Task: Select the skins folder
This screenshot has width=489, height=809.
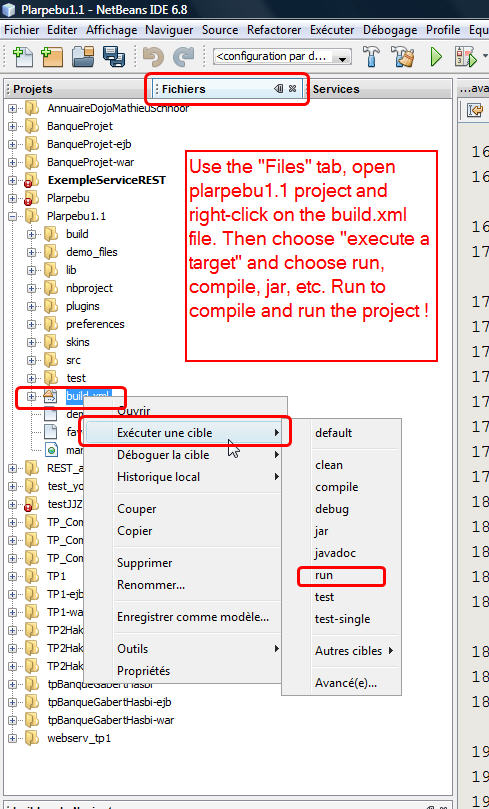Action: [77, 342]
